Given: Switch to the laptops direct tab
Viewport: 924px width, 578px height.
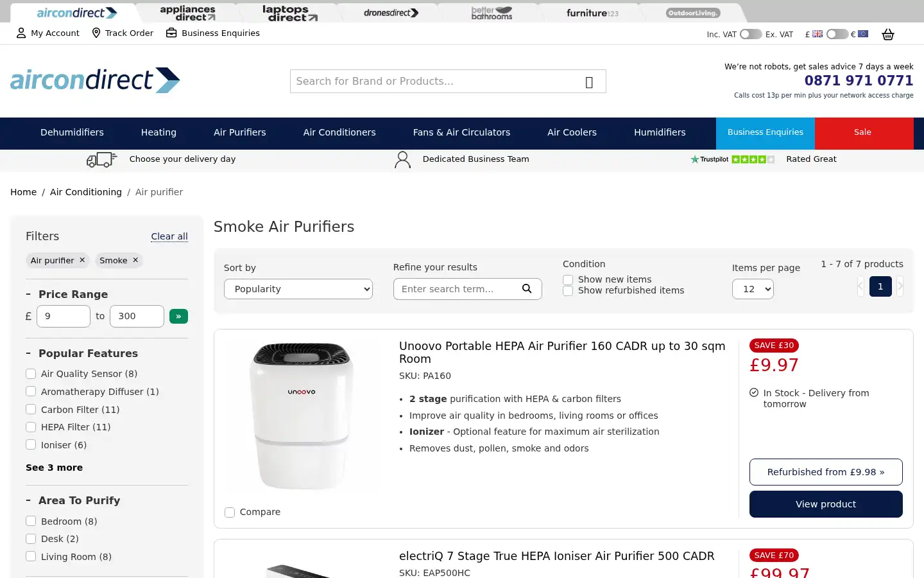Looking at the screenshot, I should point(289,13).
